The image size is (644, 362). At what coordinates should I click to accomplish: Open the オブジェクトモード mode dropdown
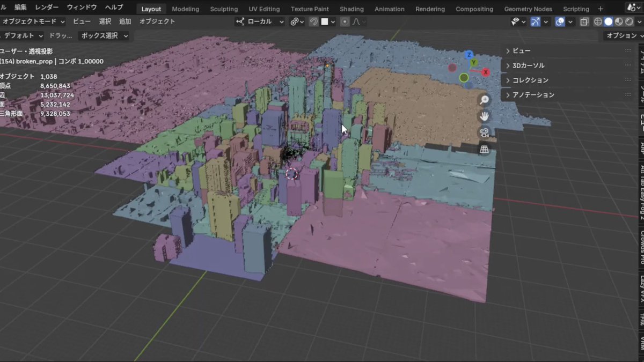[x=33, y=21]
